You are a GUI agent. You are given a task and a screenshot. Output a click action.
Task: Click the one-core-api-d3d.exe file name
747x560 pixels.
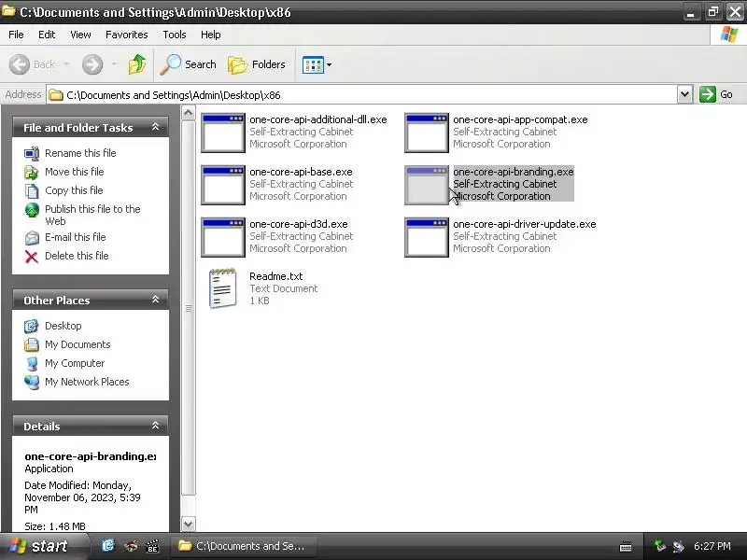tap(299, 224)
